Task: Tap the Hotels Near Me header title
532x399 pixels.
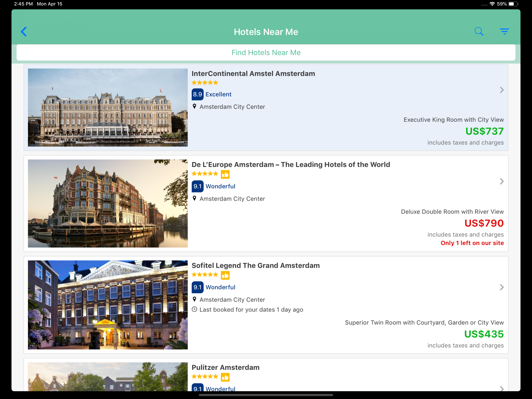Action: click(266, 32)
